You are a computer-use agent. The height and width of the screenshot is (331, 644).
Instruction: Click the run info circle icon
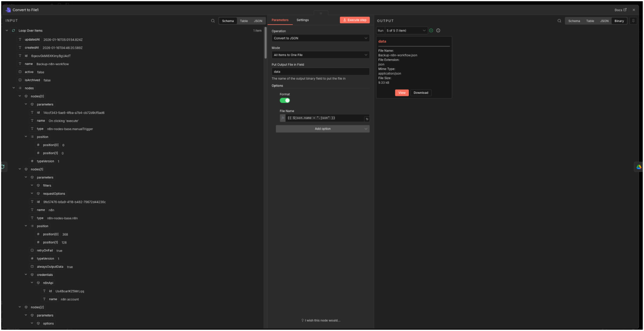point(438,31)
